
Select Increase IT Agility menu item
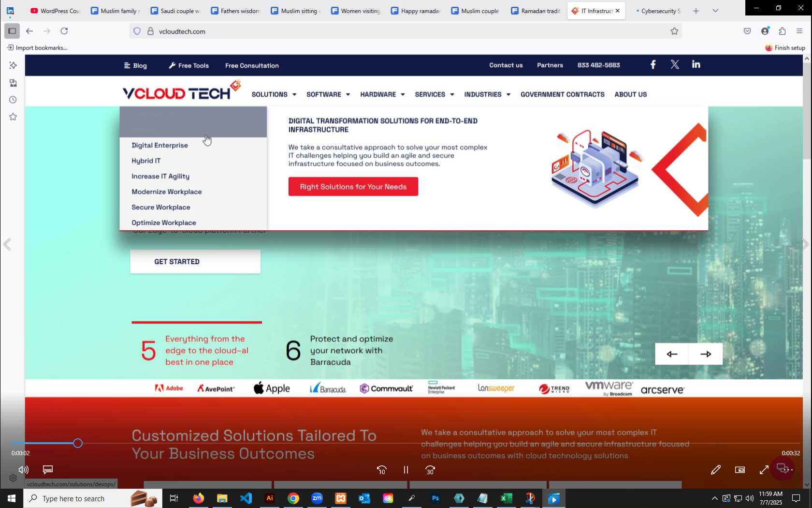click(x=160, y=176)
